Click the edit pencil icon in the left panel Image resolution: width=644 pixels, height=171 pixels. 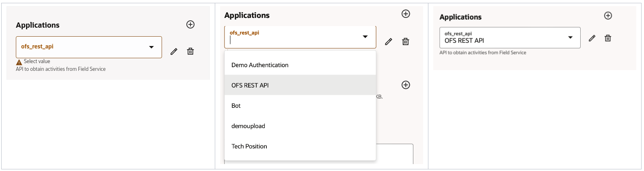pyautogui.click(x=174, y=51)
